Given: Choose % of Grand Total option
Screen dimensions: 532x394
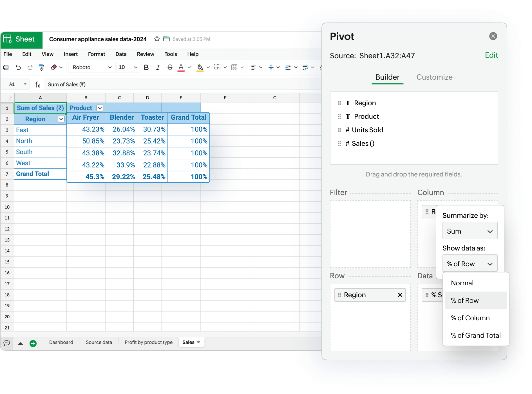Looking at the screenshot, I should click(x=476, y=335).
